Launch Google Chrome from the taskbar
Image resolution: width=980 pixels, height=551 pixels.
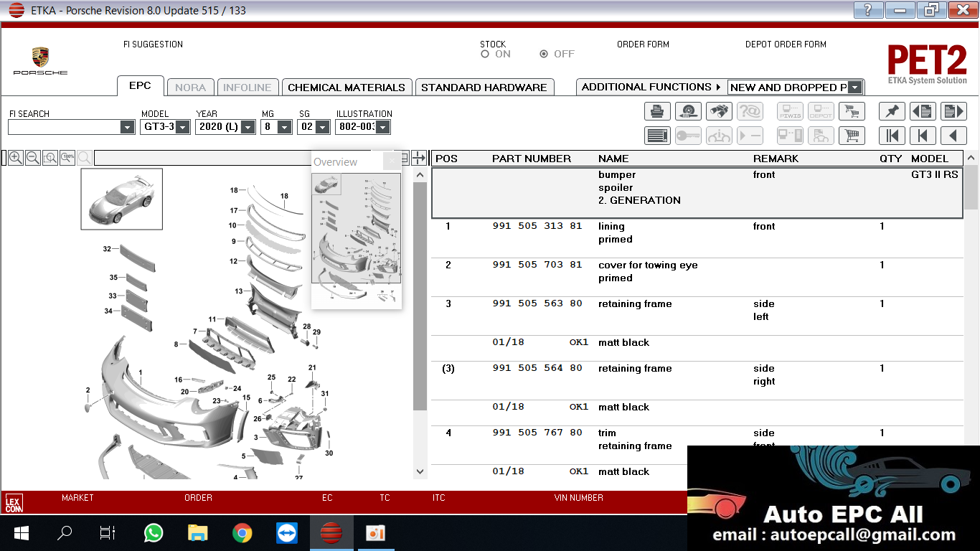point(242,533)
